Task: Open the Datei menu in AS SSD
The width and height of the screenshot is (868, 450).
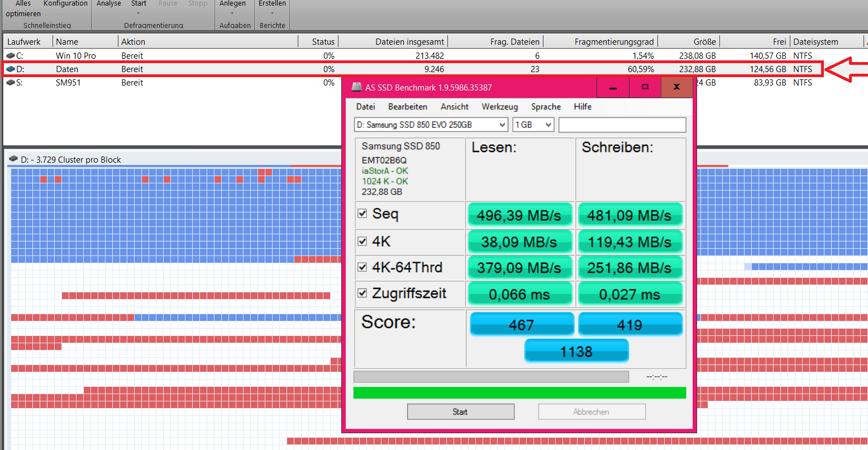Action: (365, 106)
